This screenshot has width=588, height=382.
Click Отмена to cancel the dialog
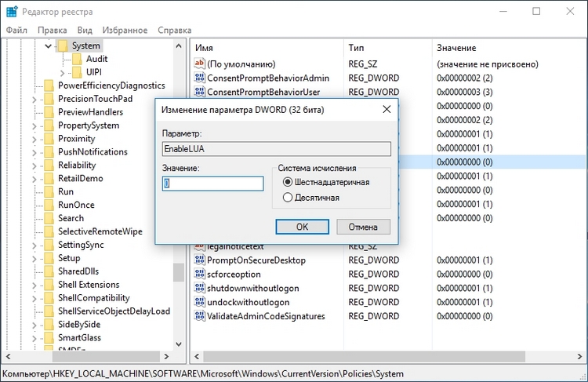pos(363,227)
